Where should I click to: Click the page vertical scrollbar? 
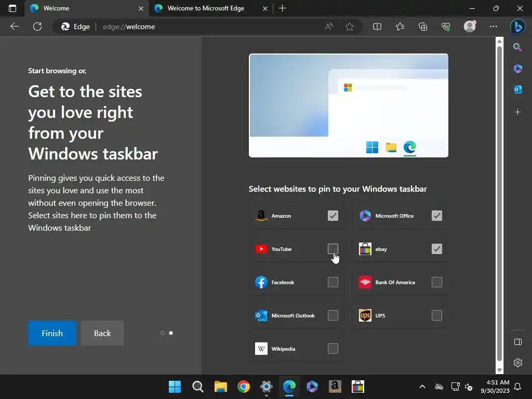point(499,204)
